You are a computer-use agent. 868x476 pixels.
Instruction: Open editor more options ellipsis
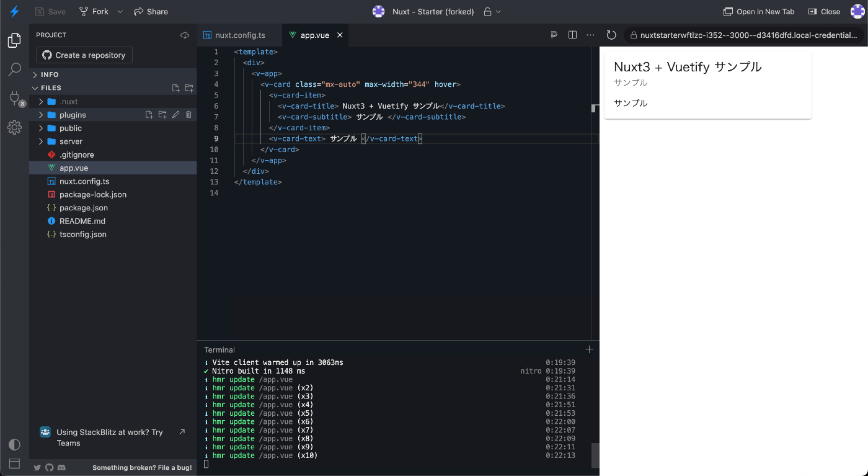pyautogui.click(x=590, y=35)
